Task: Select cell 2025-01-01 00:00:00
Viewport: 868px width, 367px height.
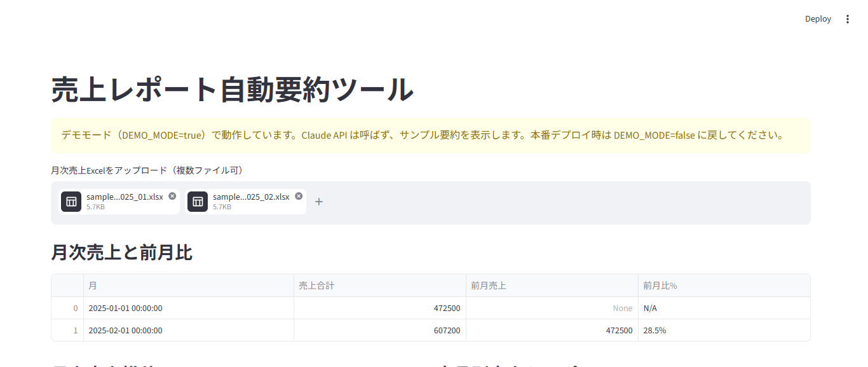Action: click(189, 308)
